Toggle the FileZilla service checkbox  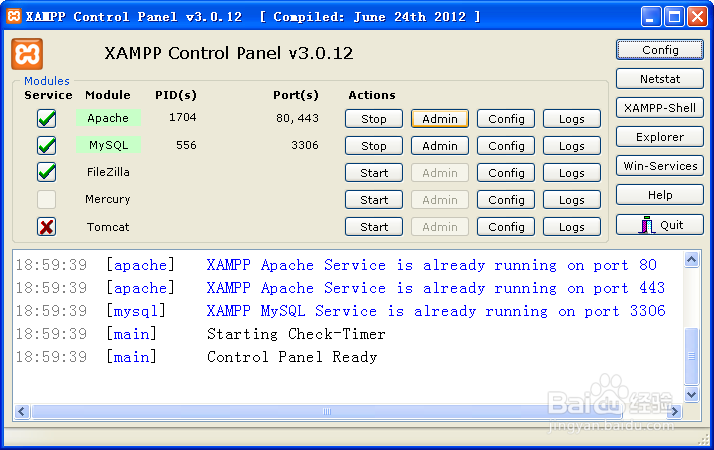46,172
